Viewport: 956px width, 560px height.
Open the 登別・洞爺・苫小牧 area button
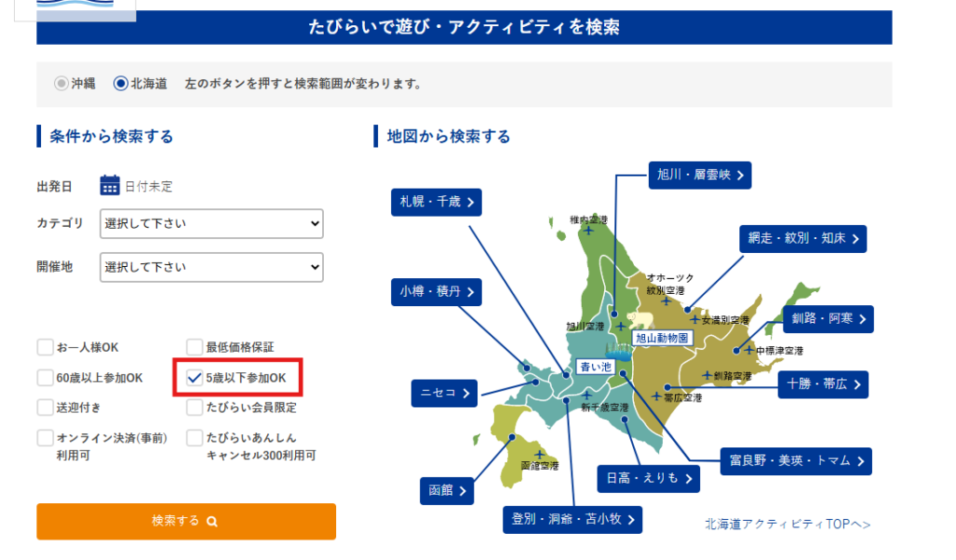572,520
